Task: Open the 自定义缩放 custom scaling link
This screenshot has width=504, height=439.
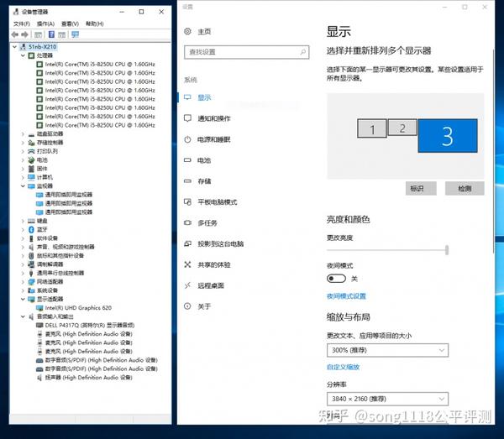Action: (x=343, y=367)
